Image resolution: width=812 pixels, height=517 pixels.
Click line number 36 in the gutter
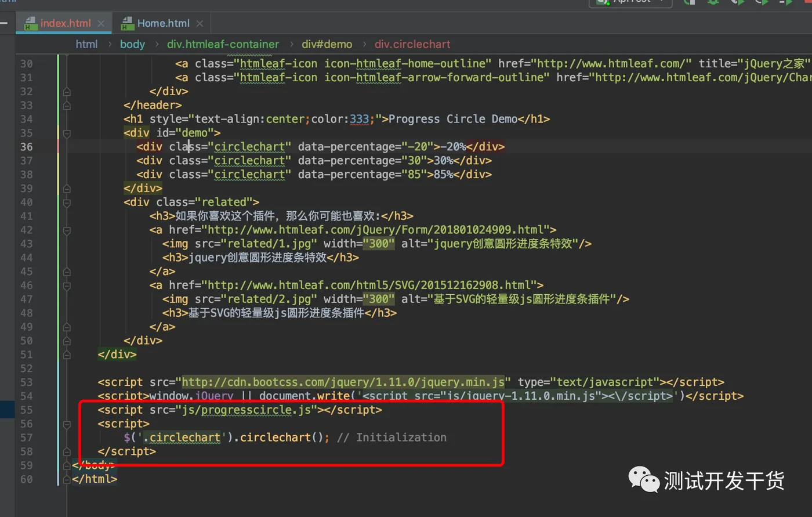pyautogui.click(x=27, y=147)
